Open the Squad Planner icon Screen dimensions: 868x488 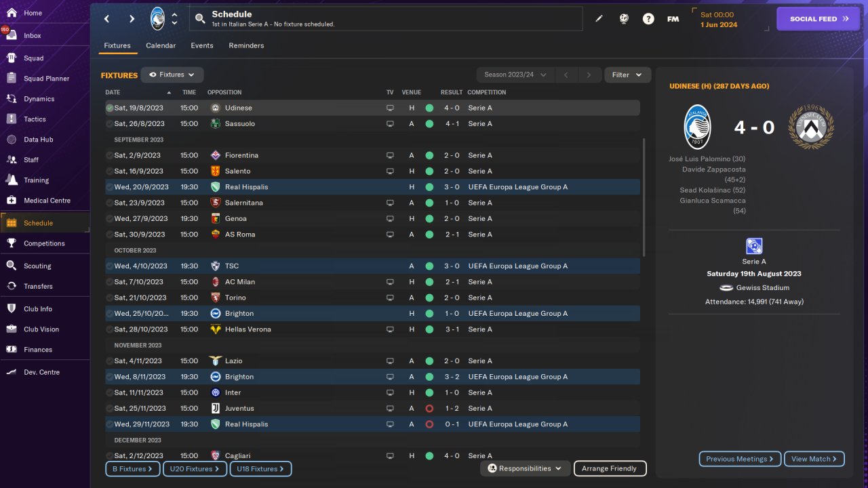tap(12, 79)
